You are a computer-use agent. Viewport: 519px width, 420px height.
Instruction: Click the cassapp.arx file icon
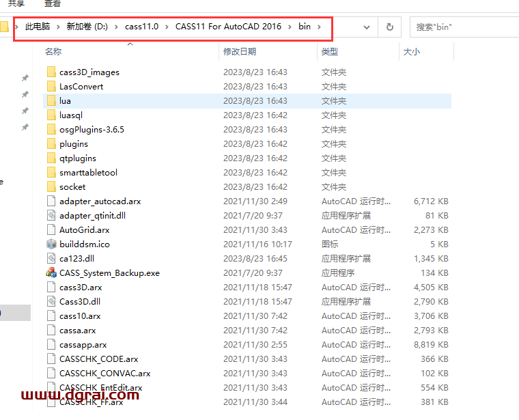click(x=51, y=344)
